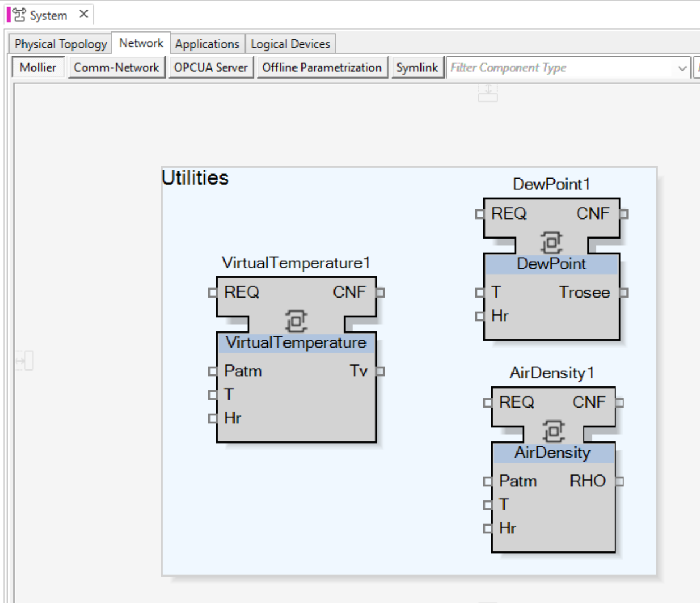
Task: Open the Logical Devices tab
Action: pyautogui.click(x=290, y=44)
